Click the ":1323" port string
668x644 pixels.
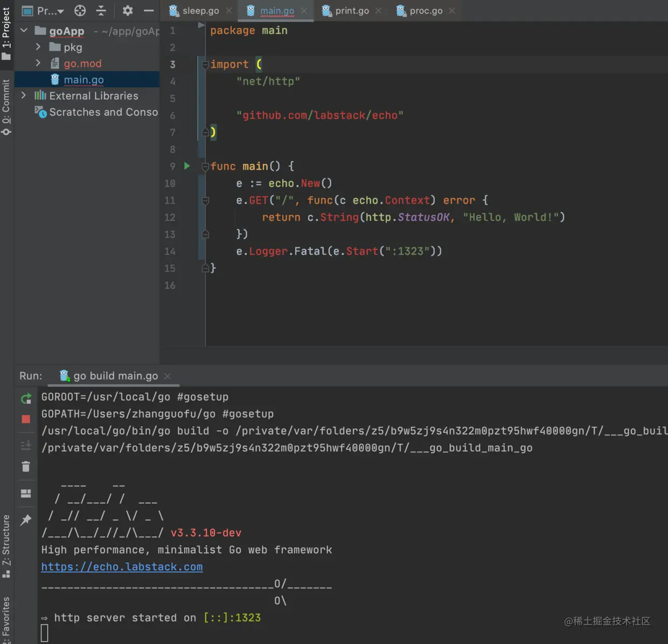407,251
